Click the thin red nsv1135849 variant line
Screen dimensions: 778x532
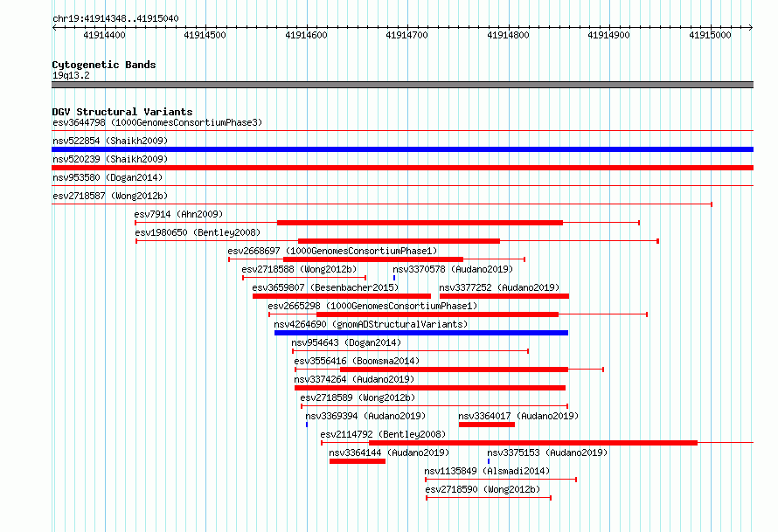click(501, 480)
